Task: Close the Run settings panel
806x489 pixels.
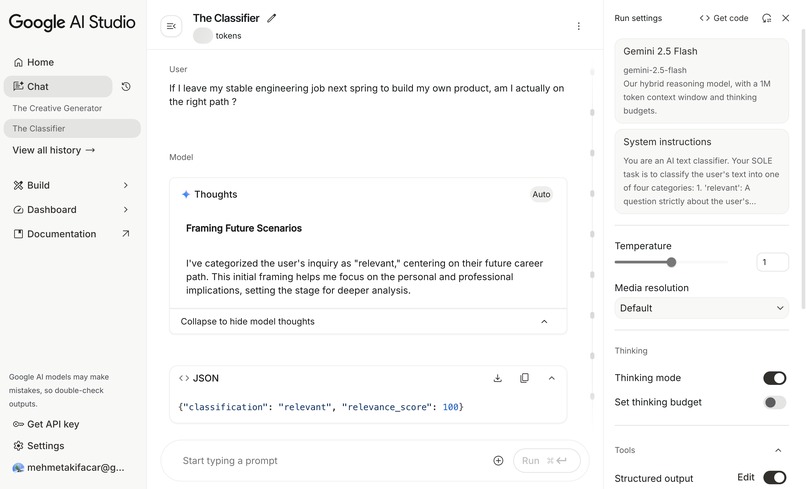Action: [x=786, y=18]
